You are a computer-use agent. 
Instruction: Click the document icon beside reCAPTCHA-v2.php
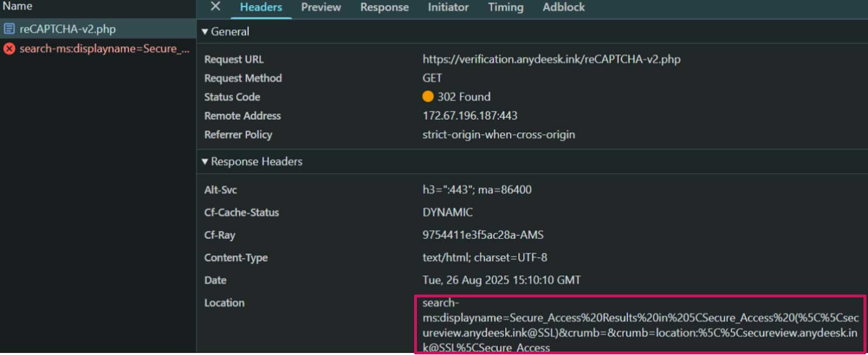(x=9, y=29)
